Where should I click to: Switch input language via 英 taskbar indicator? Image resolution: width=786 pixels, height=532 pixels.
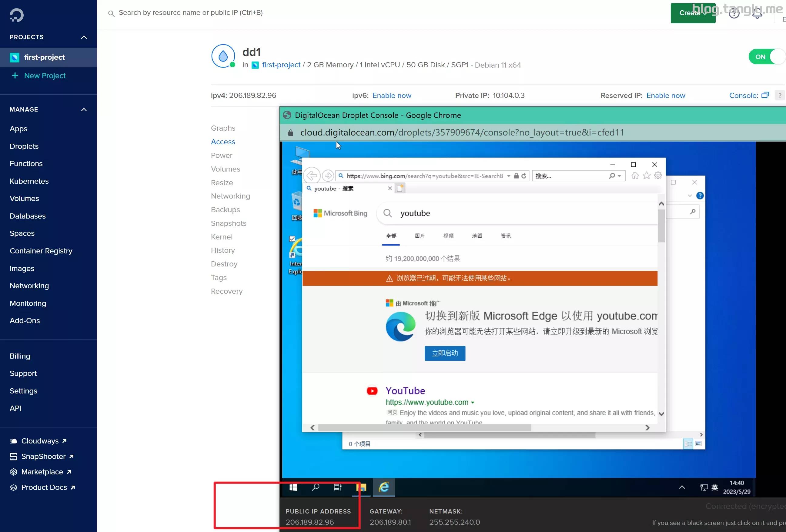[715, 487]
